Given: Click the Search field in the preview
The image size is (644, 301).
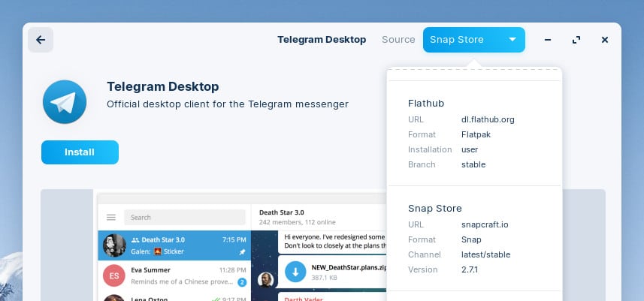Looking at the screenshot, I should click(x=185, y=218).
